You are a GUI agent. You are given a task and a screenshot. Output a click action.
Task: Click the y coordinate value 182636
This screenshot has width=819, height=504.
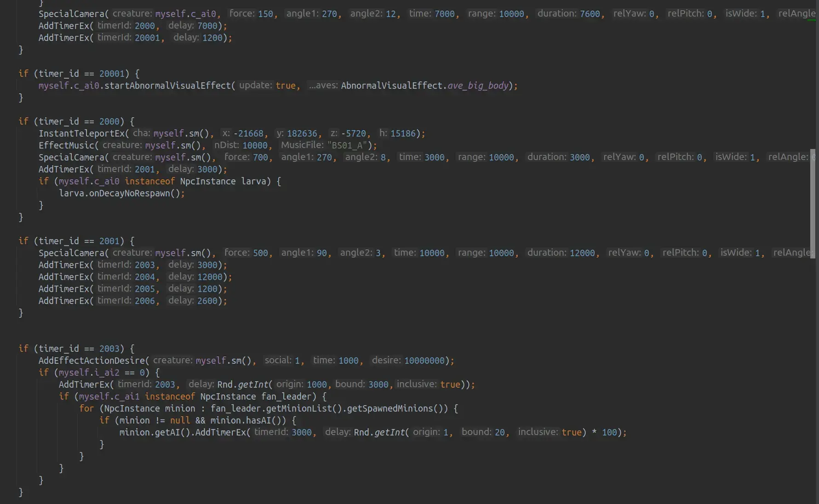pos(302,133)
